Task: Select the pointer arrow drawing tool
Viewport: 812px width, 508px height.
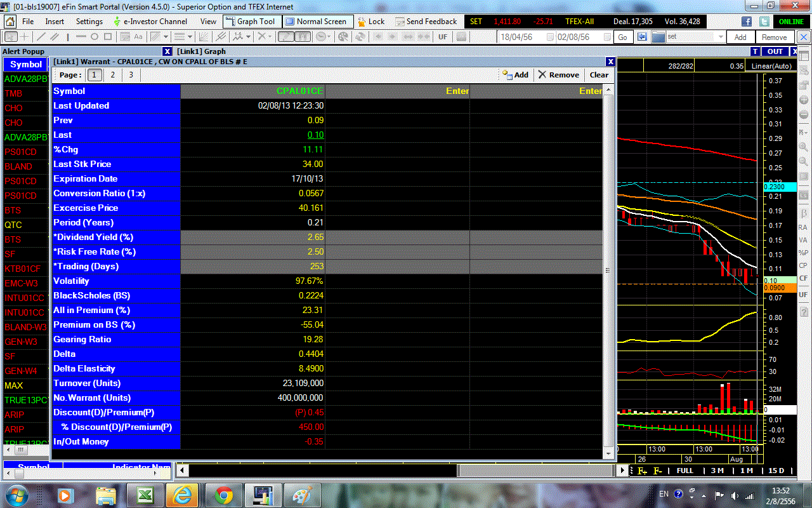Action: click(10, 37)
